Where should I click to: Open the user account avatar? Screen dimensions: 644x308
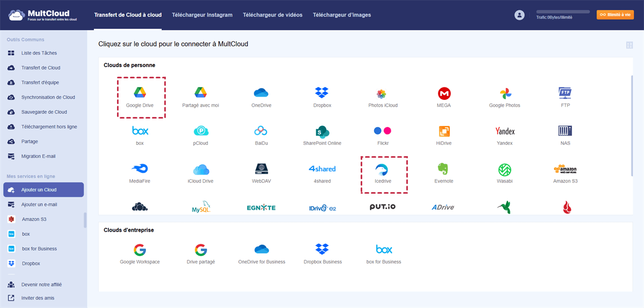(x=519, y=15)
